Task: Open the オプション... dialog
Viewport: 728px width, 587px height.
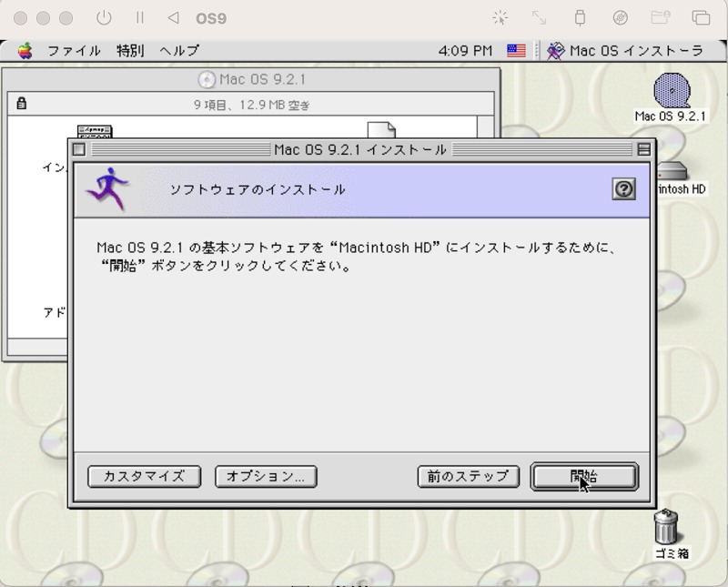Action: (266, 477)
